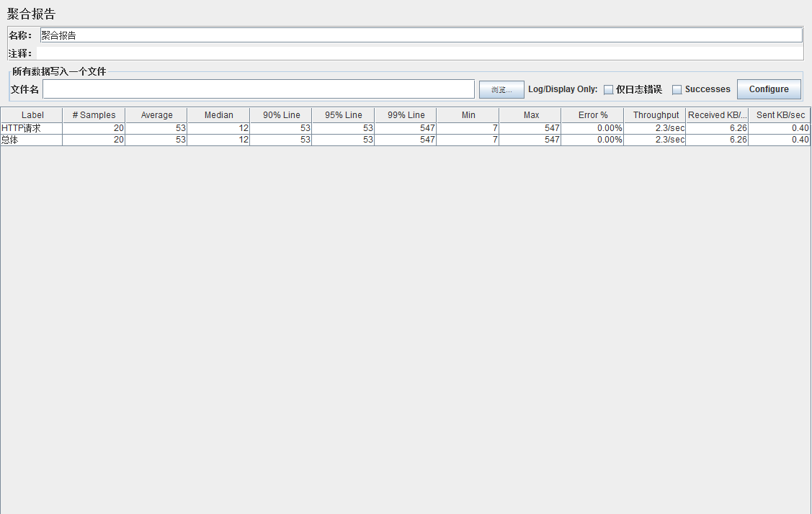Select the 90% Line column header

(x=281, y=115)
